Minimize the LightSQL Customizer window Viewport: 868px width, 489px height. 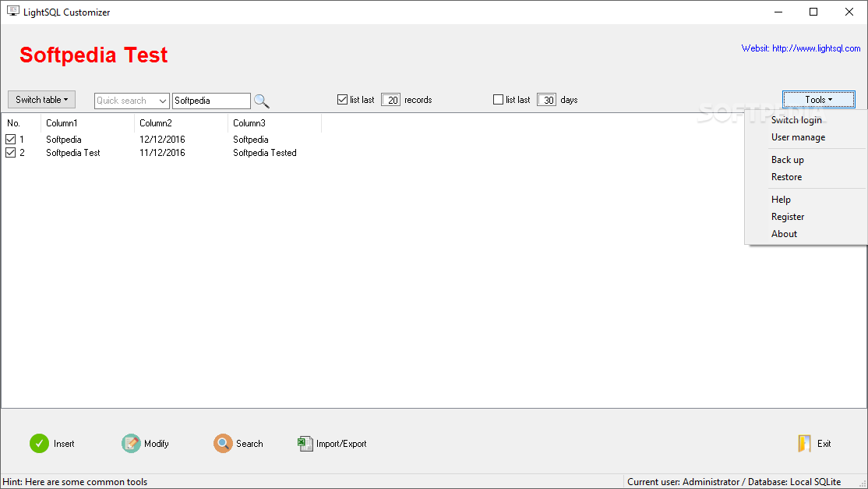(x=778, y=12)
